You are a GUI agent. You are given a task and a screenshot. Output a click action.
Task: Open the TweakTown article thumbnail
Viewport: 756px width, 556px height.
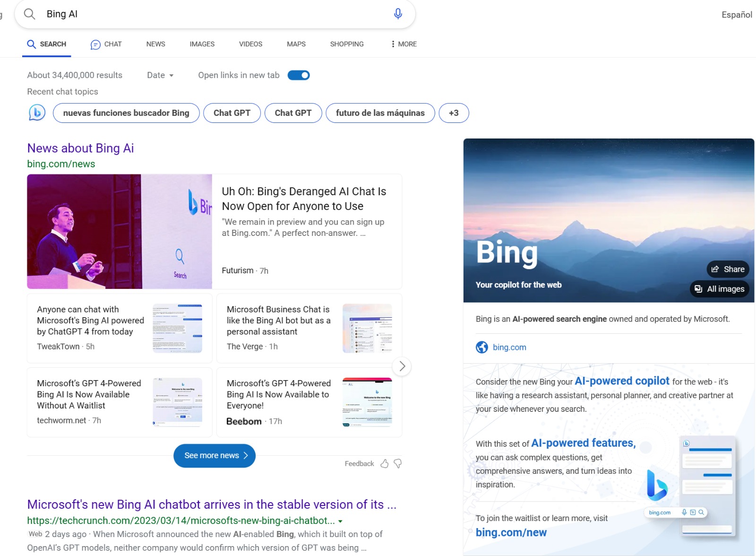178,329
